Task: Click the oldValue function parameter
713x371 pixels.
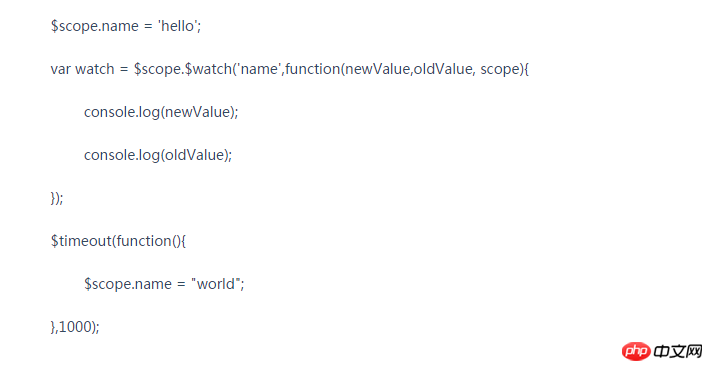Action: [442, 69]
